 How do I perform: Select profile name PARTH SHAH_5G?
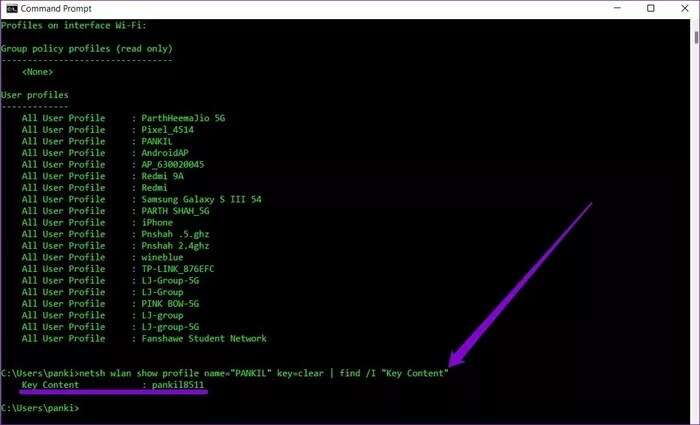(175, 211)
